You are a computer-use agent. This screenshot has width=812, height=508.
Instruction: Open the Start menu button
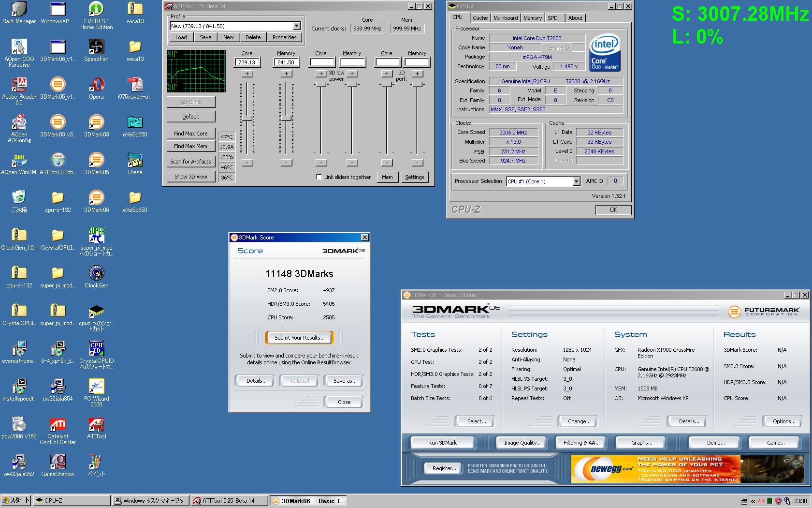tap(16, 501)
